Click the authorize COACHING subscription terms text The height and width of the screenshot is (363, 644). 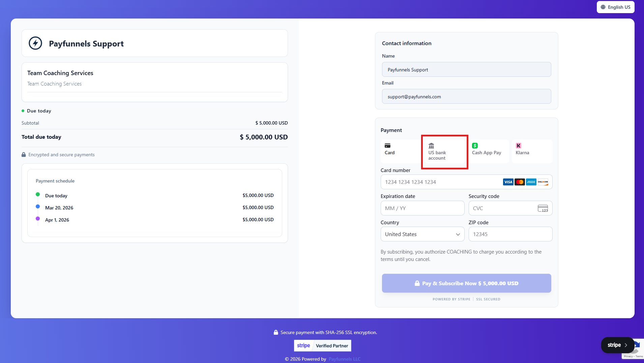coord(461,256)
